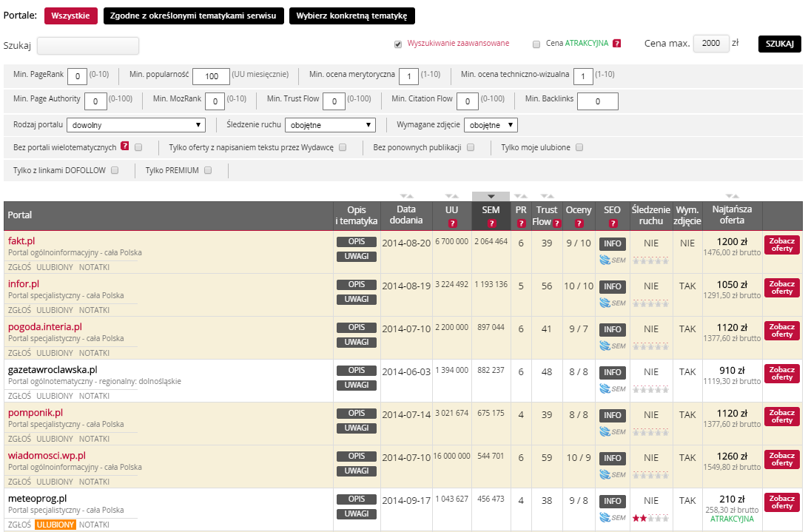Add gazetawroclawska.pl to ULUBIONY
This screenshot has width=808, height=532.
coord(55,396)
